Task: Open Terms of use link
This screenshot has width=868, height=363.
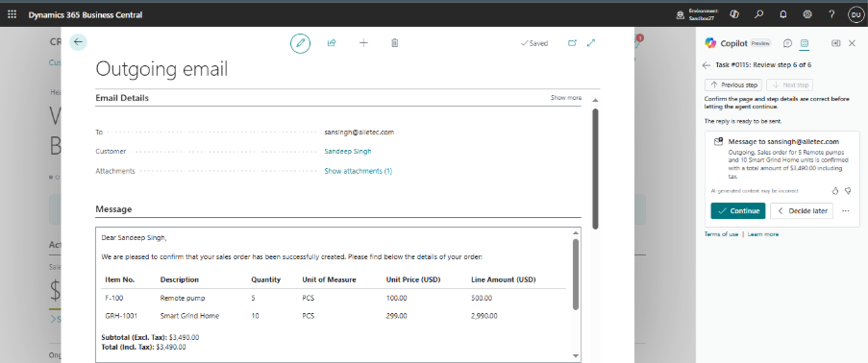Action: coord(721,234)
